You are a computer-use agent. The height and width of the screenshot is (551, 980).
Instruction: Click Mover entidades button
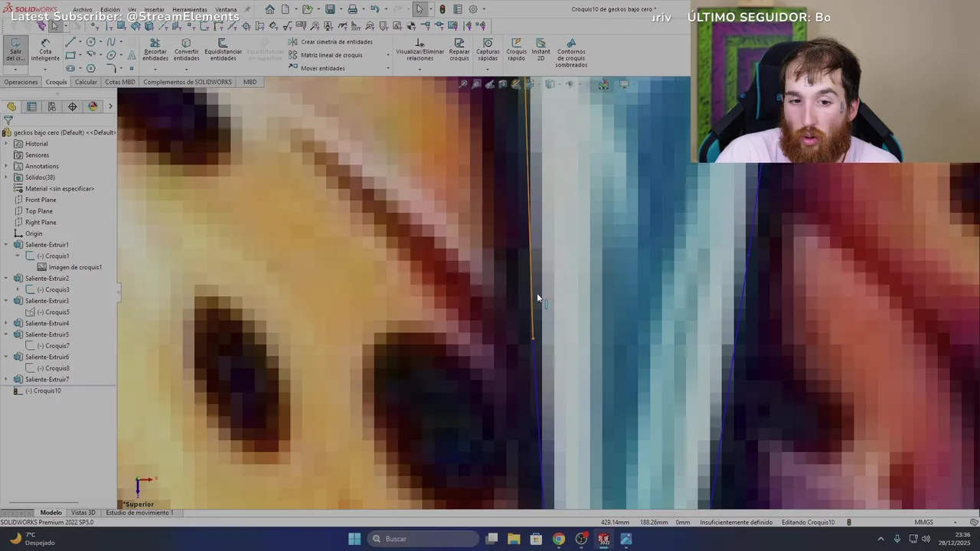pos(317,68)
